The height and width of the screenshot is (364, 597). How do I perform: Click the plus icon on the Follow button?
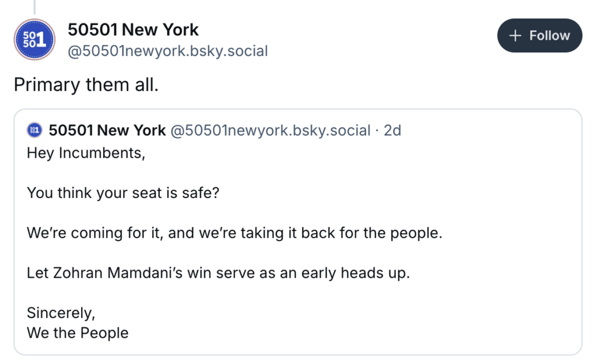(514, 36)
